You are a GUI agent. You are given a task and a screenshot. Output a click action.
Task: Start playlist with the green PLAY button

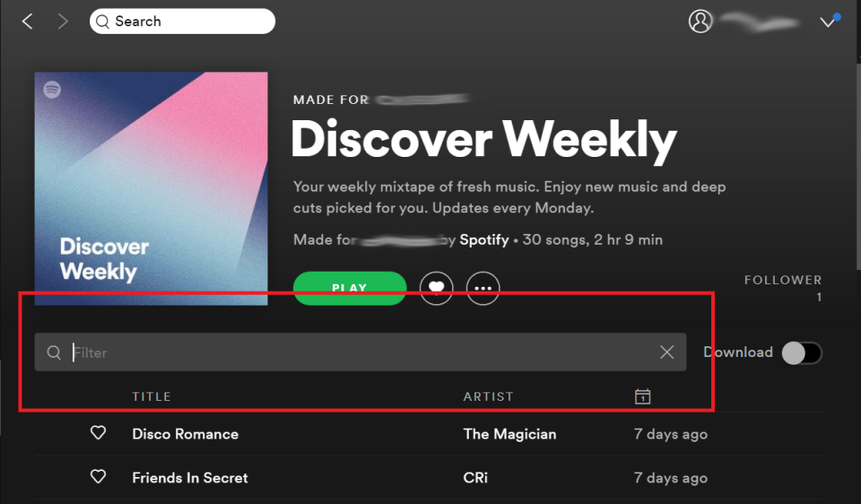tap(350, 288)
